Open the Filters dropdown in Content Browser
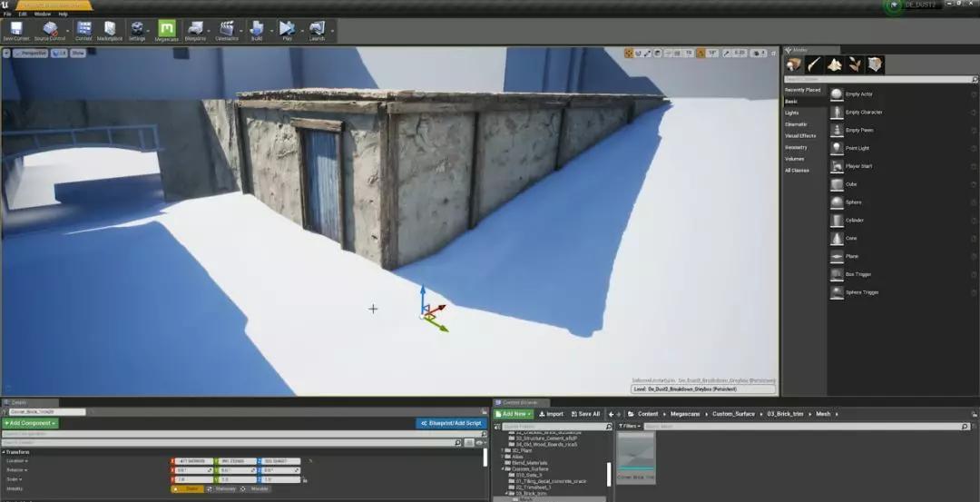The width and height of the screenshot is (980, 502). [x=630, y=427]
